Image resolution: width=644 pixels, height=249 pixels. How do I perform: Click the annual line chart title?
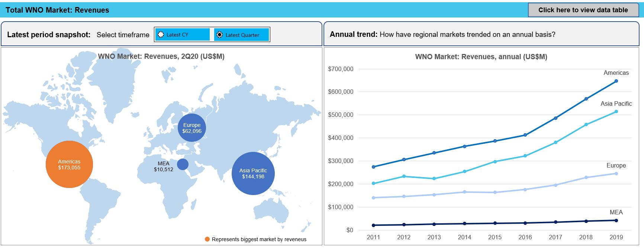click(481, 57)
